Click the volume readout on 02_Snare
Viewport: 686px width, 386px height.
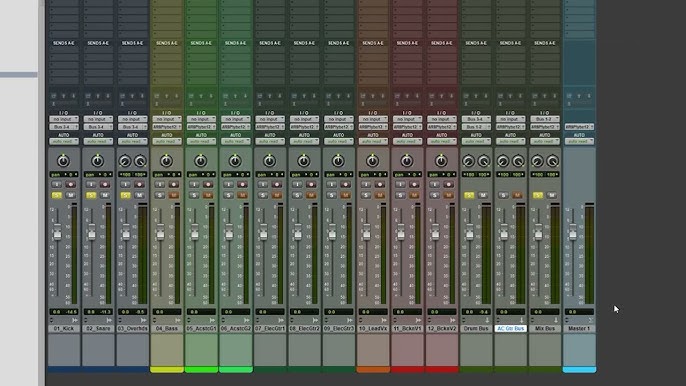tap(98, 312)
